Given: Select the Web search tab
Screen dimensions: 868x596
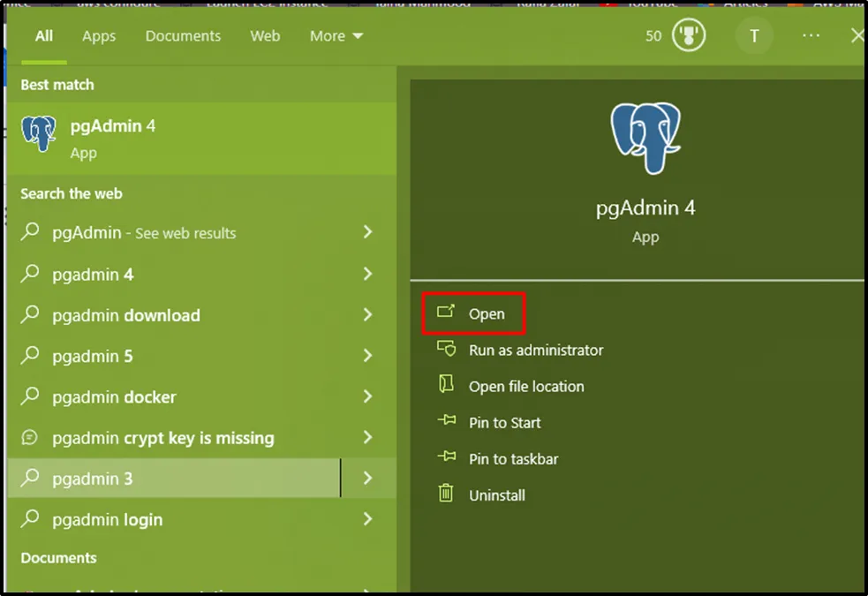Looking at the screenshot, I should pos(265,36).
